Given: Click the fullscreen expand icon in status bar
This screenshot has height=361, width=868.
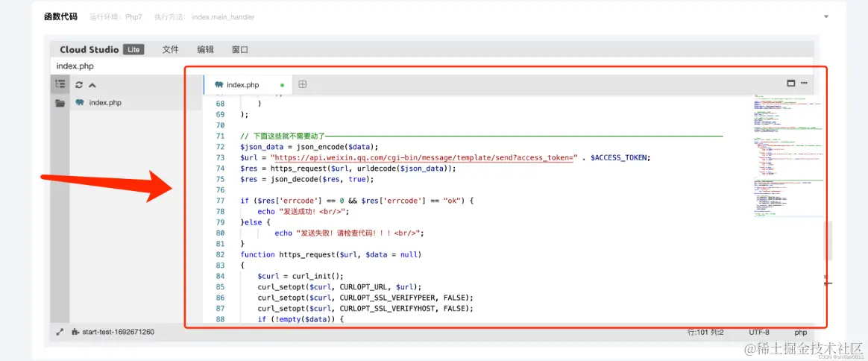Looking at the screenshot, I should [60, 332].
